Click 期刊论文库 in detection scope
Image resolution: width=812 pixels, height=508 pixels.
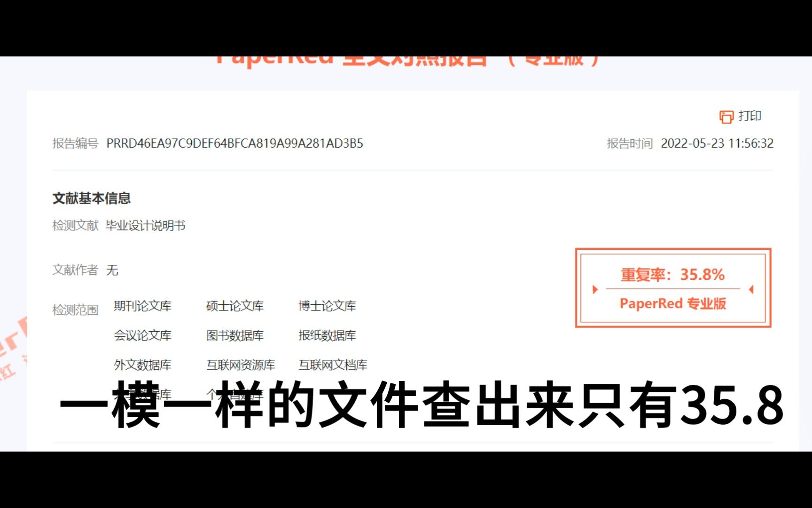point(142,306)
